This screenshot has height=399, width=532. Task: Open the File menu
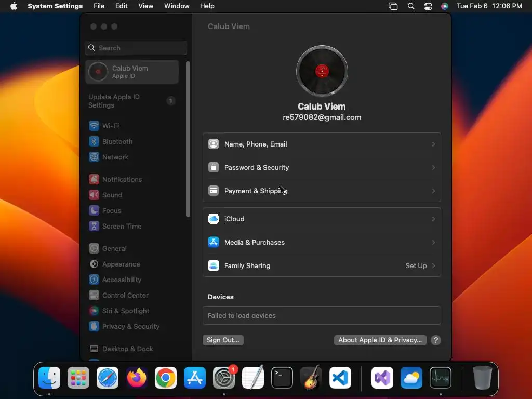tap(99, 6)
